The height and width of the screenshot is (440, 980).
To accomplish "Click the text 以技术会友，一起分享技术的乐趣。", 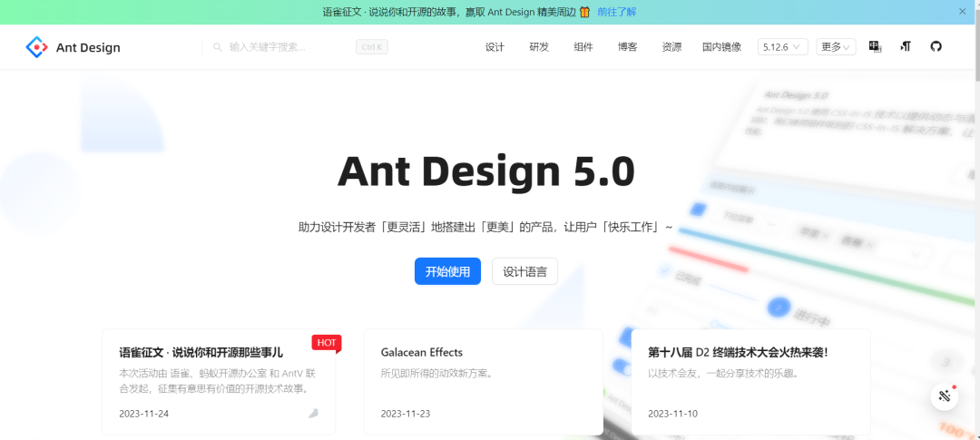I will pos(724,374).
